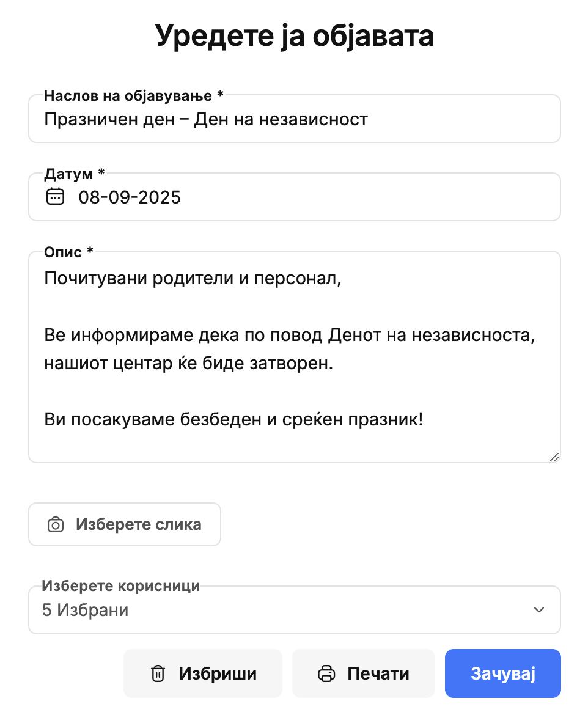Click the textarea resize handle corner

554,457
